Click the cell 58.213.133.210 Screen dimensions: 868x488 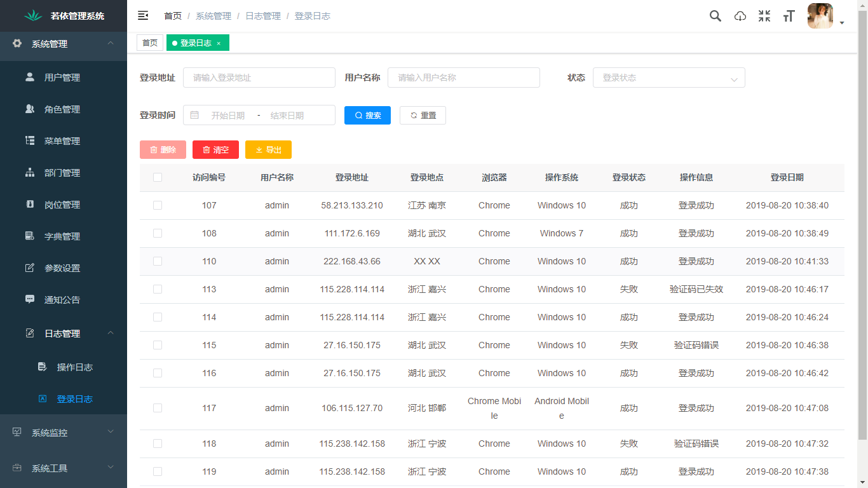point(352,205)
